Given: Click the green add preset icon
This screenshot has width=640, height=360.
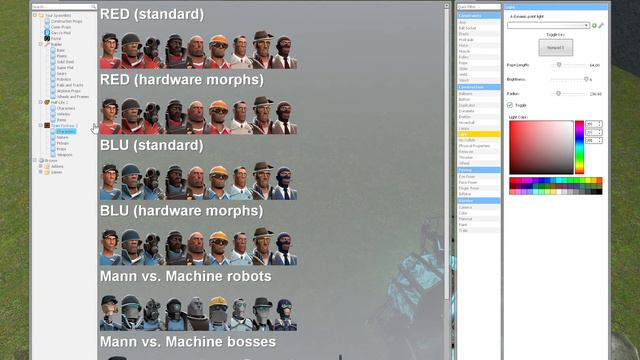Looking at the screenshot, I should [x=594, y=25].
